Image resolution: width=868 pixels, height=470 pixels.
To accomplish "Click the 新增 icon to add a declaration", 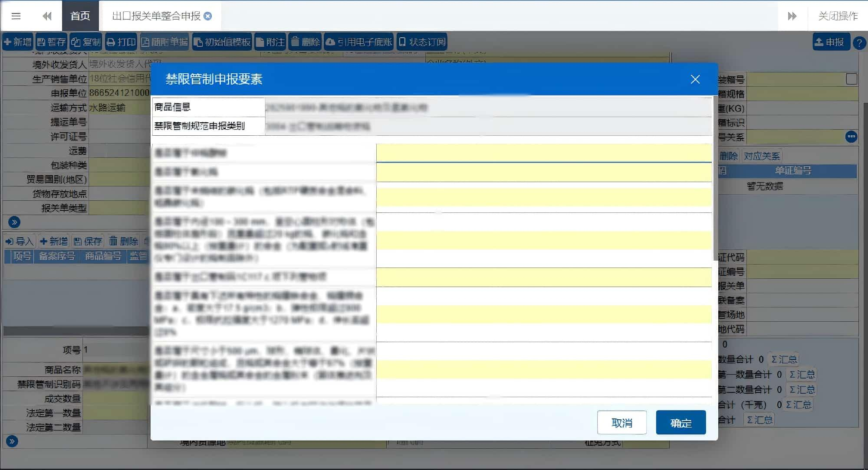I will point(17,42).
